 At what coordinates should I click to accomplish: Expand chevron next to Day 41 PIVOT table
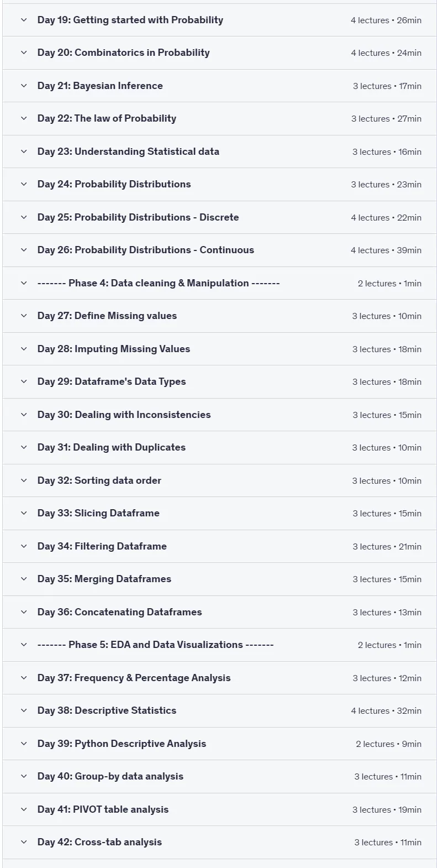point(24,809)
